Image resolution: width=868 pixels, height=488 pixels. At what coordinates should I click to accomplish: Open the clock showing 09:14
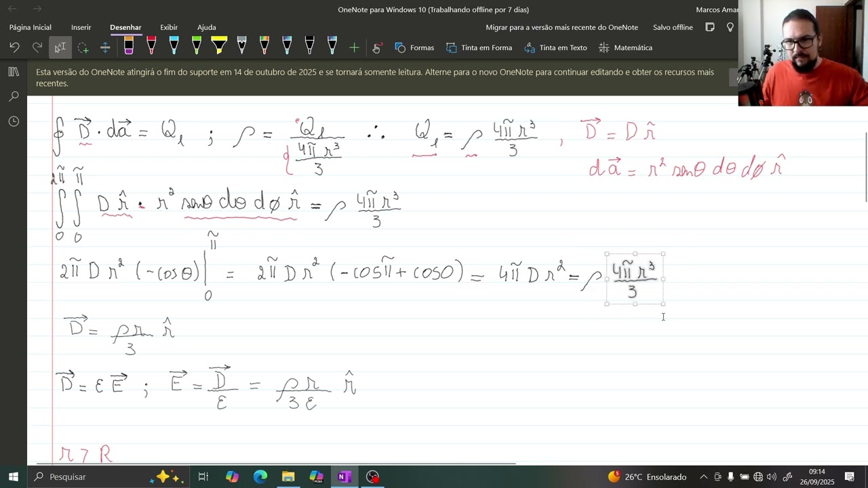point(817,476)
